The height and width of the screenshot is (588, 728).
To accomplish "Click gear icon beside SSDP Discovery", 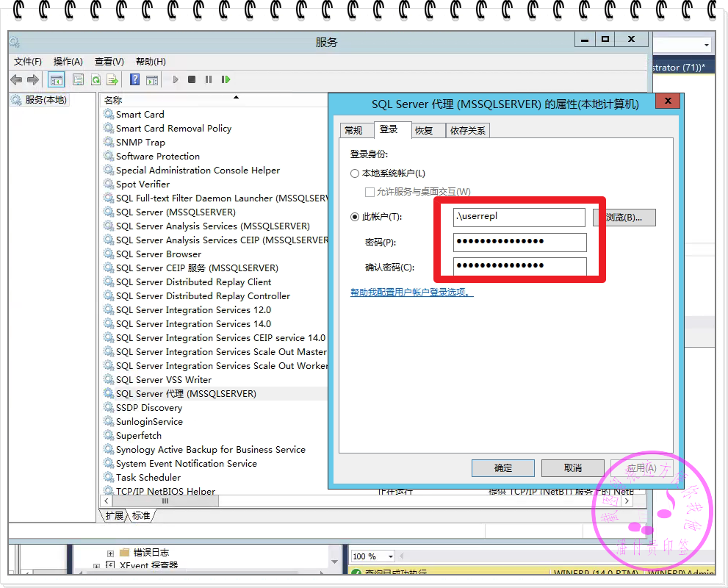I will click(109, 407).
